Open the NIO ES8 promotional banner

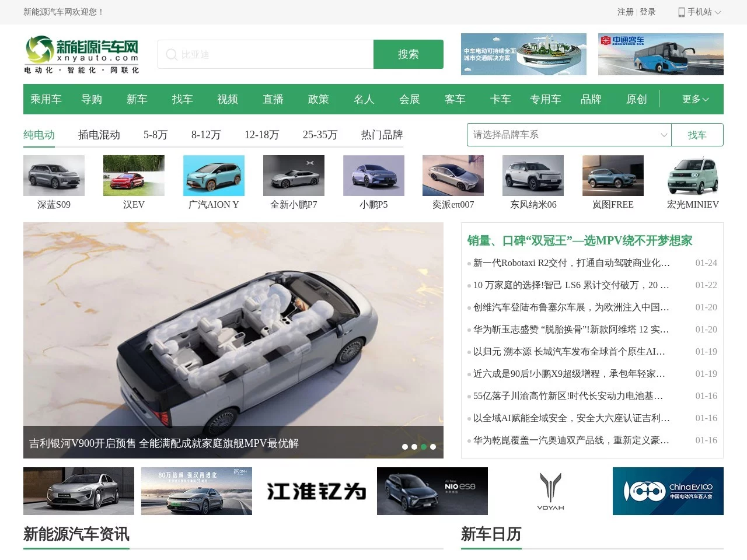(432, 491)
